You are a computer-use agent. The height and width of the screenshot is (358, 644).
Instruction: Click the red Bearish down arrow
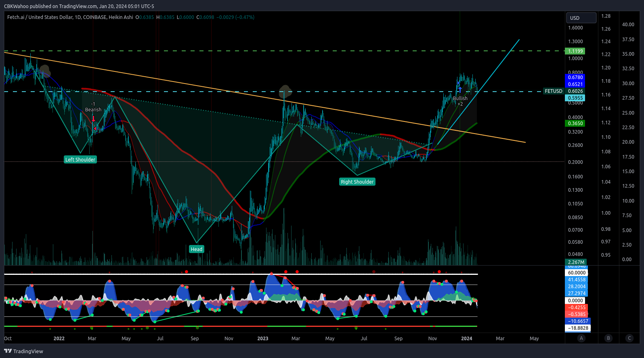pyautogui.click(x=94, y=119)
